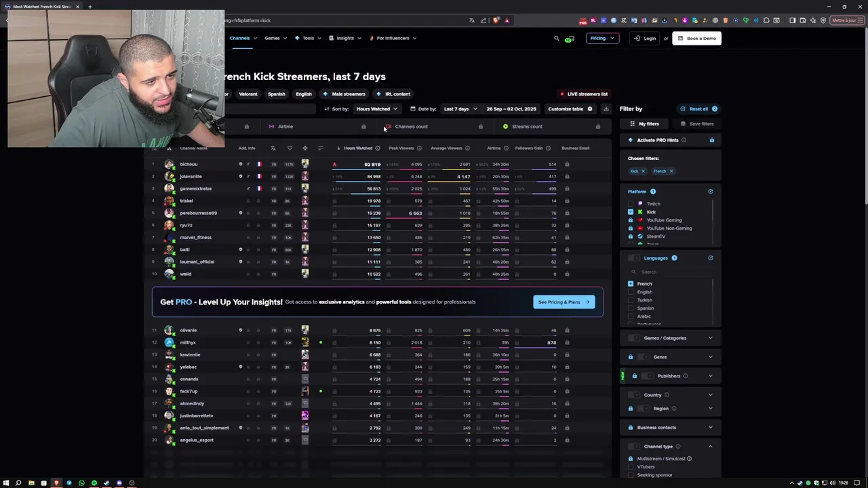
Task: Open the Last 7 days date dropdown
Action: point(460,108)
